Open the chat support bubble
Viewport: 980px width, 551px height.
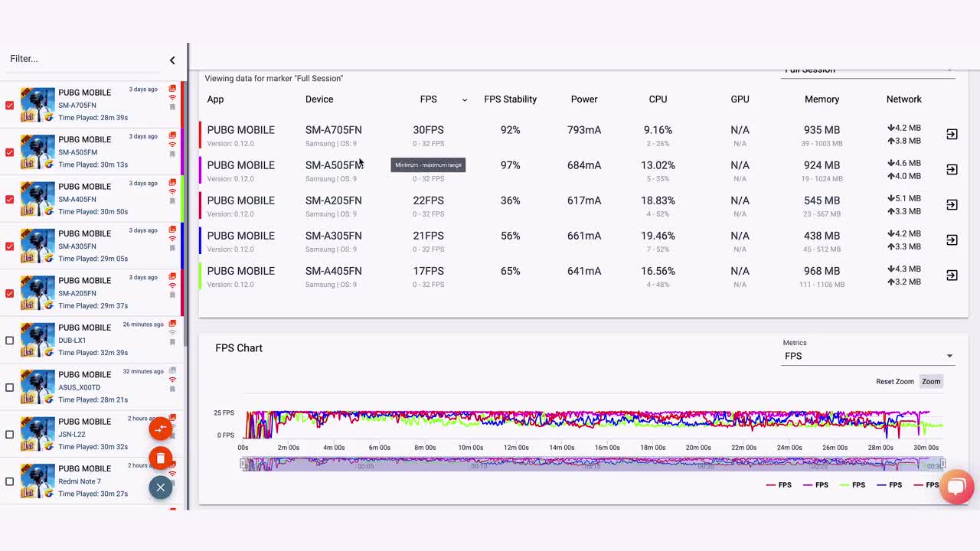[956, 487]
